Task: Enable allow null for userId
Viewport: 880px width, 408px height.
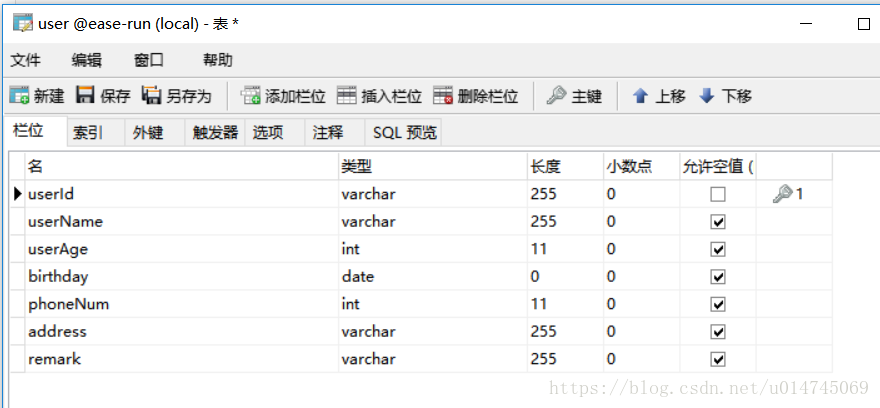Action: point(717,194)
